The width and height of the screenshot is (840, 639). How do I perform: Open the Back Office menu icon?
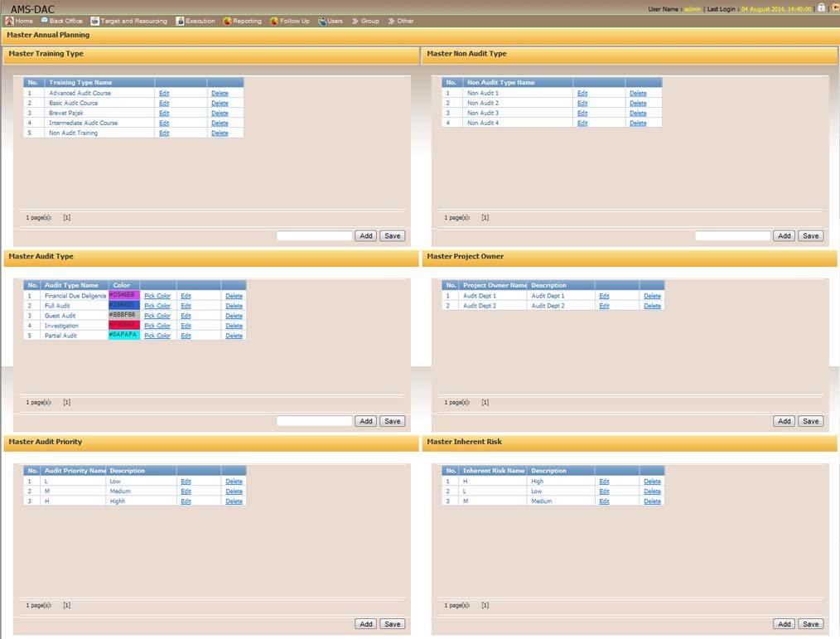(45, 21)
